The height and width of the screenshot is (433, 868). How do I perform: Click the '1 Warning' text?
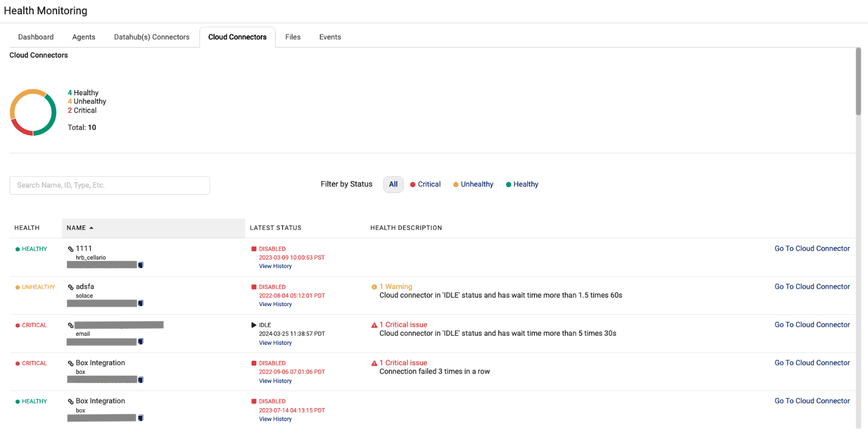click(x=396, y=286)
